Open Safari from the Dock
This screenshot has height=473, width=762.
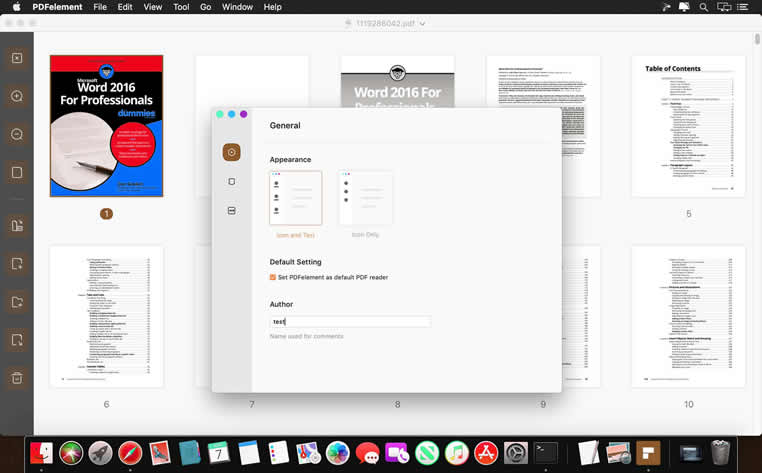point(130,453)
